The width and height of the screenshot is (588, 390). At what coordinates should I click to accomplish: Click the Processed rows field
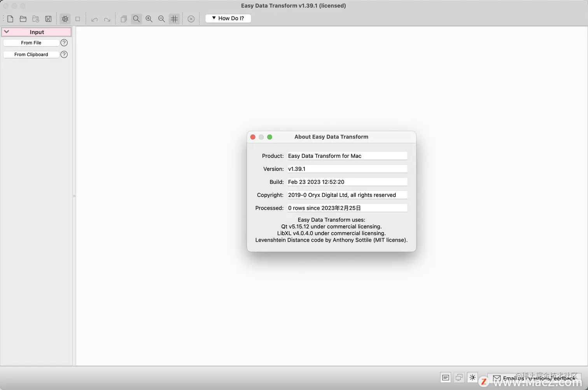(347, 208)
